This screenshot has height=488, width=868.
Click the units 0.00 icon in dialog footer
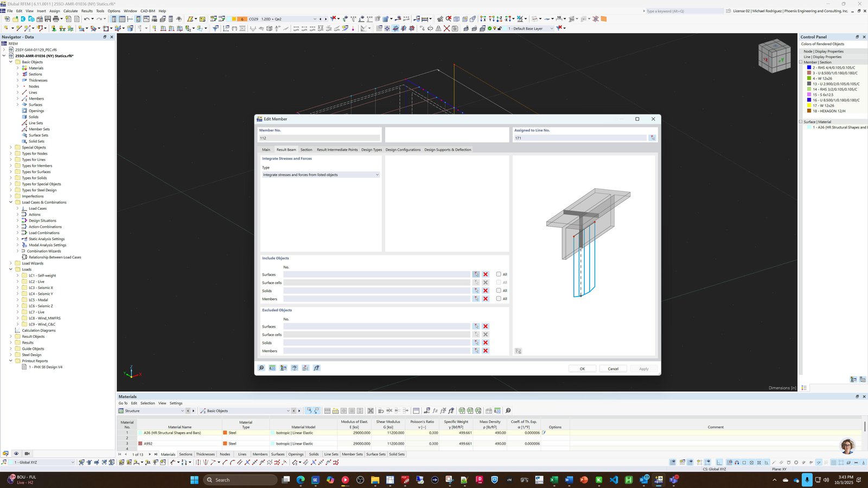pyautogui.click(x=272, y=368)
